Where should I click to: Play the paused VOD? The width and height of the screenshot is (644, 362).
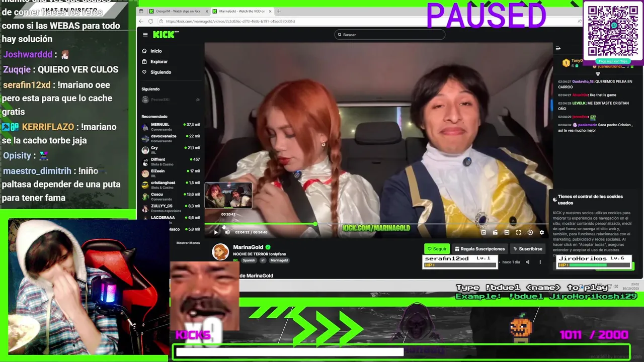click(216, 232)
